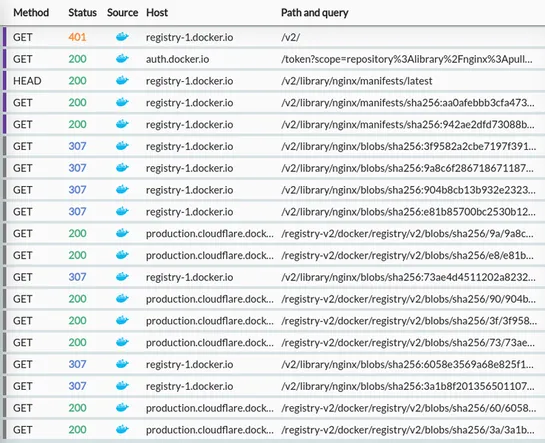This screenshot has width=545, height=443.
Task: Click the Path and query column header
Action: click(x=315, y=13)
